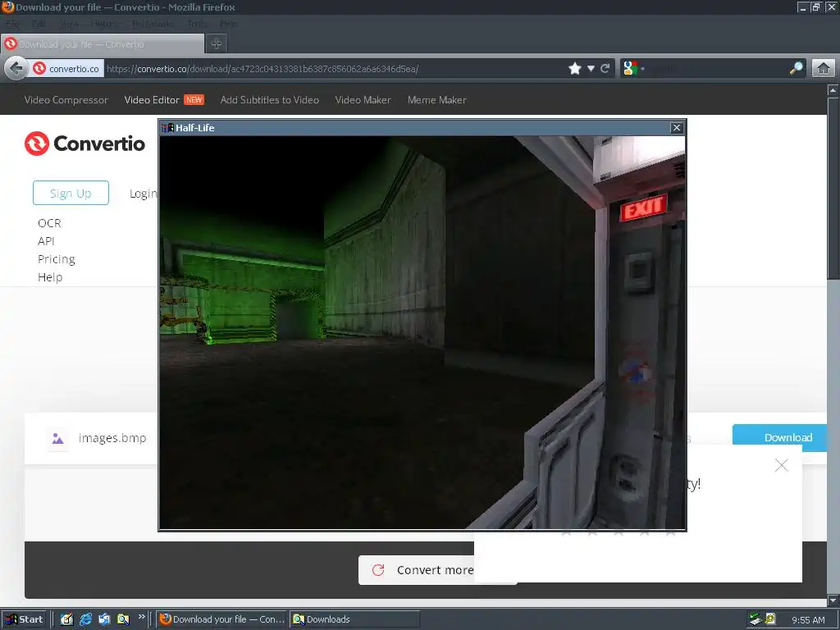Image resolution: width=840 pixels, height=630 pixels.
Task: Open the OCR page link
Action: pyautogui.click(x=49, y=223)
